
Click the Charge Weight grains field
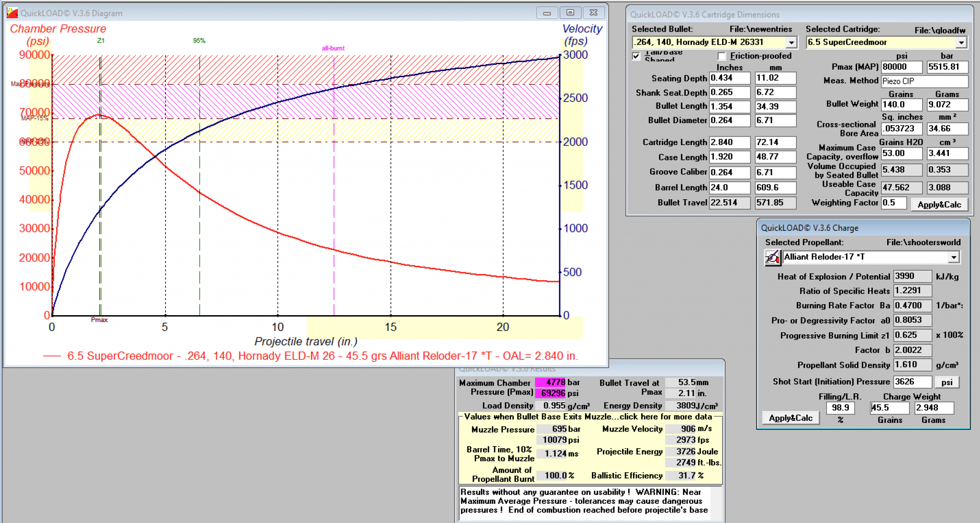(889, 408)
